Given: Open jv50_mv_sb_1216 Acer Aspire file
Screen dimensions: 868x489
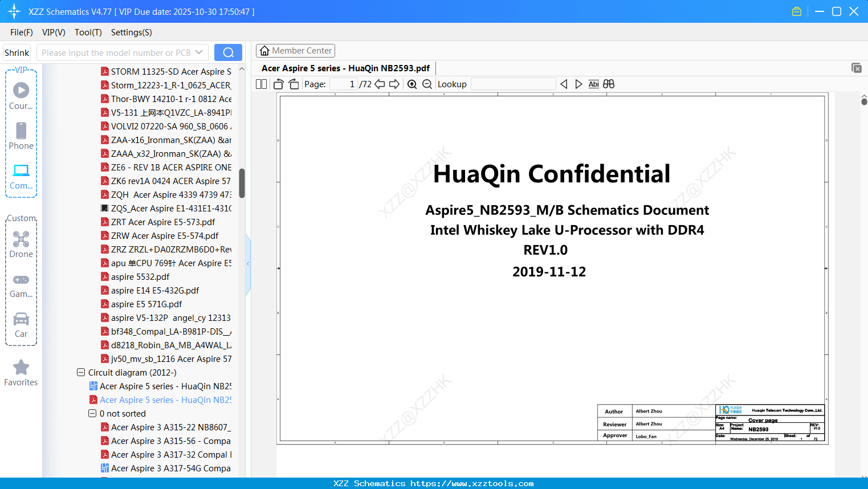Looking at the screenshot, I should pos(166,359).
